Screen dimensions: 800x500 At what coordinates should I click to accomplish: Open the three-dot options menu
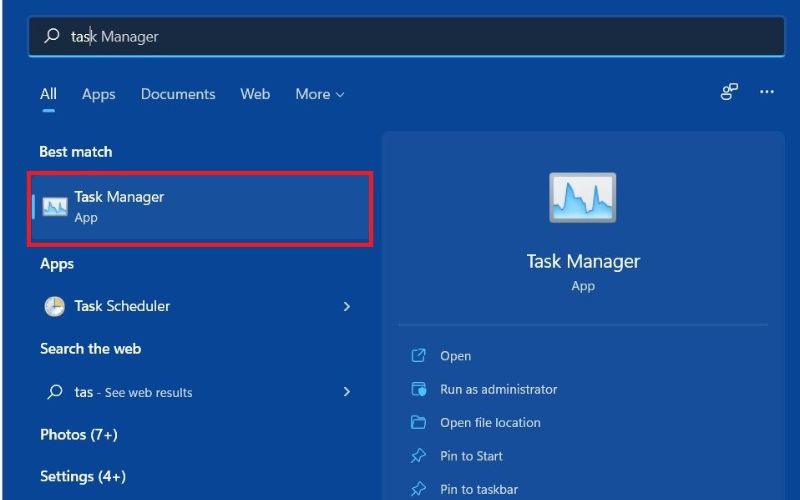coord(767,92)
